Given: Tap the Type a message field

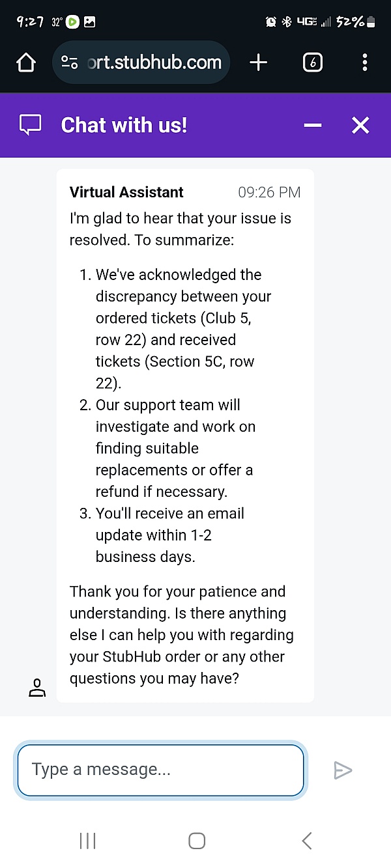Looking at the screenshot, I should click(x=160, y=770).
